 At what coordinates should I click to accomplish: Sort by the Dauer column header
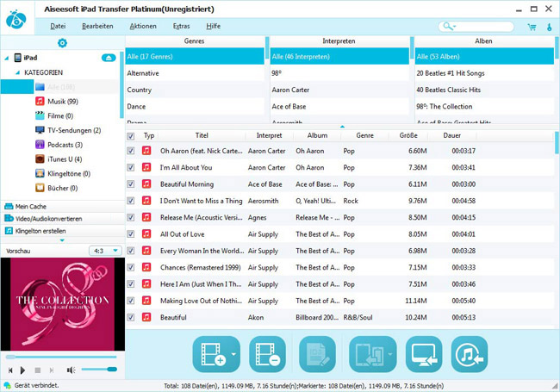click(x=451, y=135)
